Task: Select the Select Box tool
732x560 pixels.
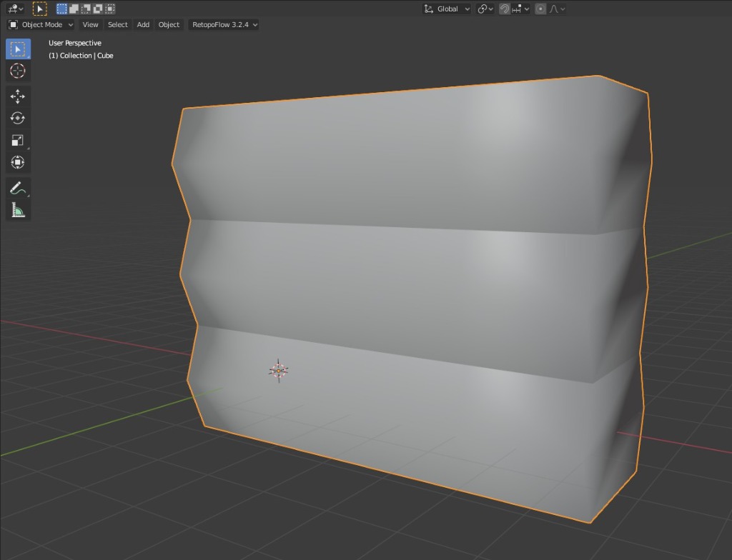Action: point(18,49)
